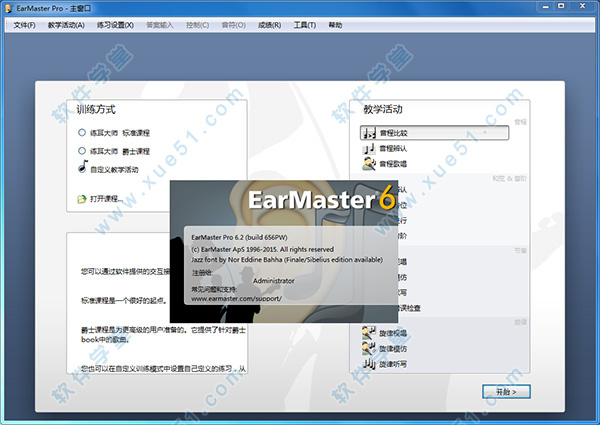Click the 训练方式 panel heading
The image size is (600, 425).
[96, 109]
